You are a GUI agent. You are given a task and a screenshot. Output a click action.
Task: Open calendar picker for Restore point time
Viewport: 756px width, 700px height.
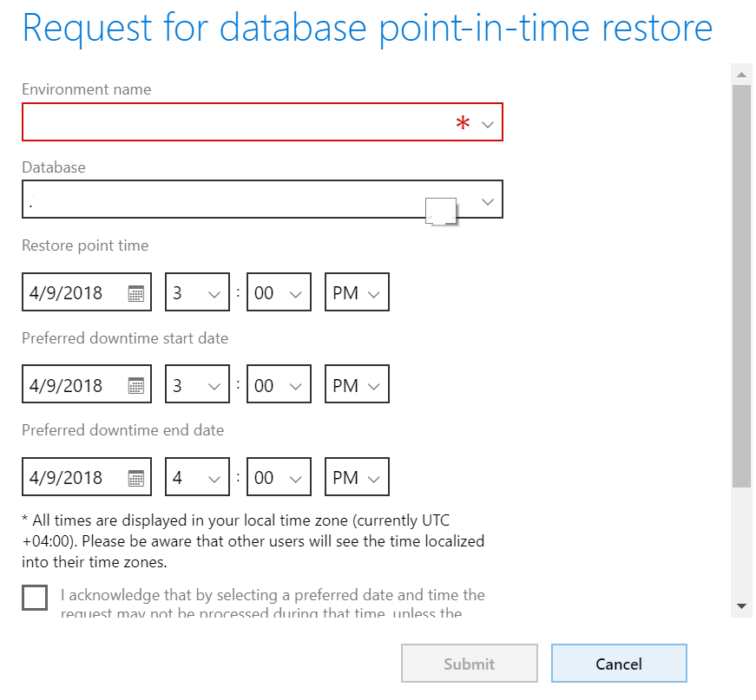tap(136, 293)
